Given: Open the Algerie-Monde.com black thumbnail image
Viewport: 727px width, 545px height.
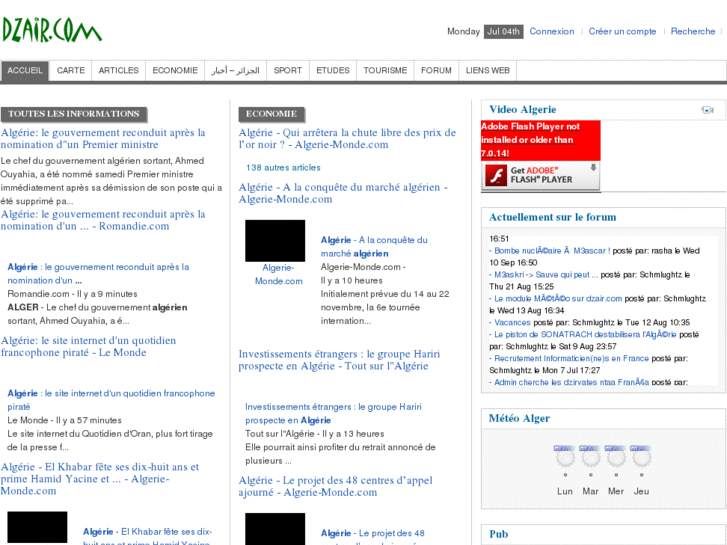Looking at the screenshot, I should tap(275, 241).
